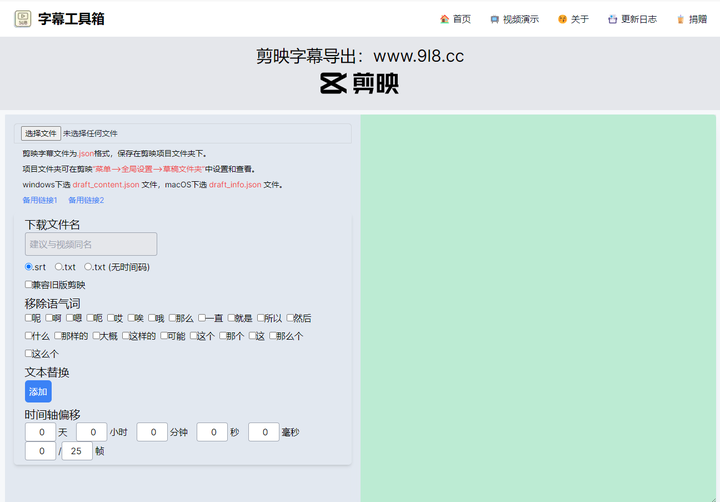
Task: Click the red draft_content.json filename text
Action: pyautogui.click(x=106, y=185)
